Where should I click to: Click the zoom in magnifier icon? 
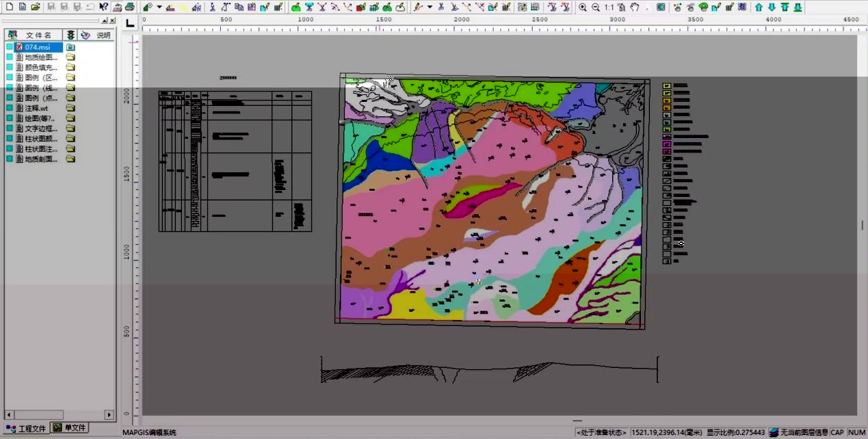tap(583, 7)
